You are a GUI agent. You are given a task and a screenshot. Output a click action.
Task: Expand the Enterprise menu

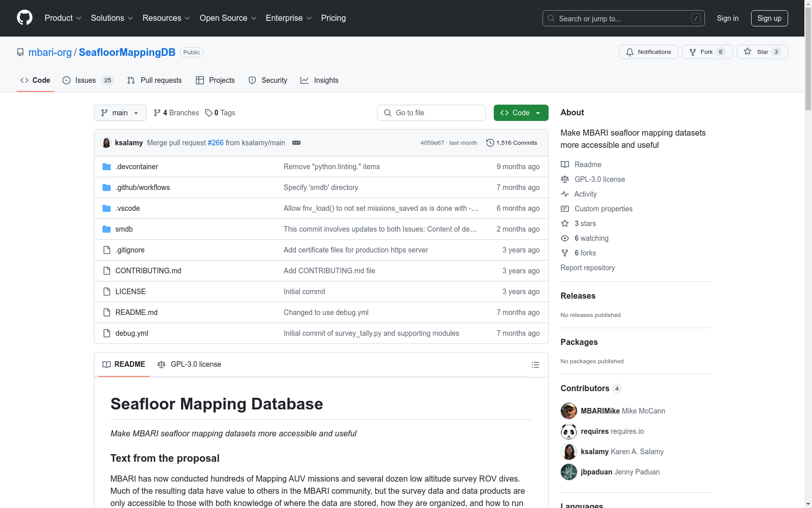289,18
